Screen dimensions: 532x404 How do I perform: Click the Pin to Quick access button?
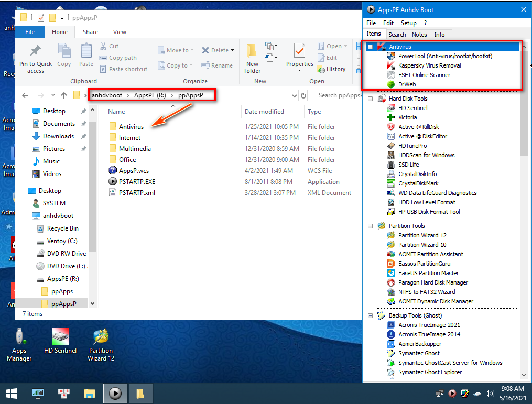click(35, 59)
